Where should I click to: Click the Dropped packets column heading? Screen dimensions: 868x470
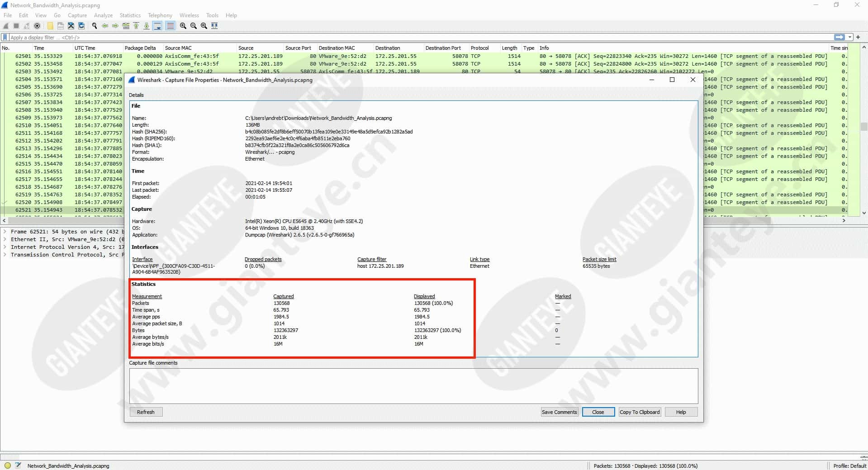(x=263, y=259)
